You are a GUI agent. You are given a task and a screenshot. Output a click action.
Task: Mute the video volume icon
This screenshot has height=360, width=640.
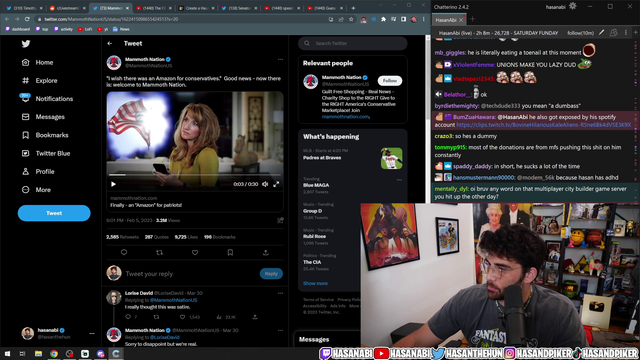point(265,184)
